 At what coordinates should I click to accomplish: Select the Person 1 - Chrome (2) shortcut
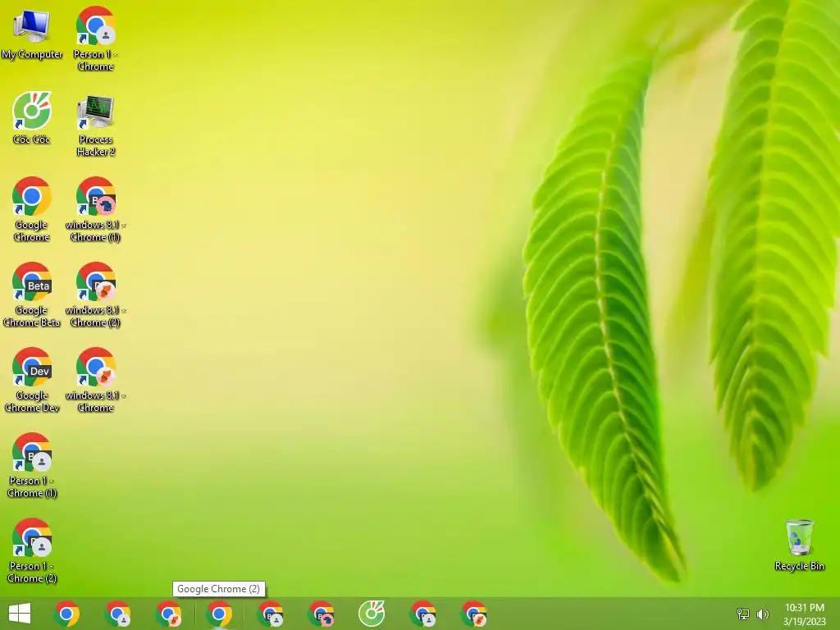pyautogui.click(x=32, y=550)
